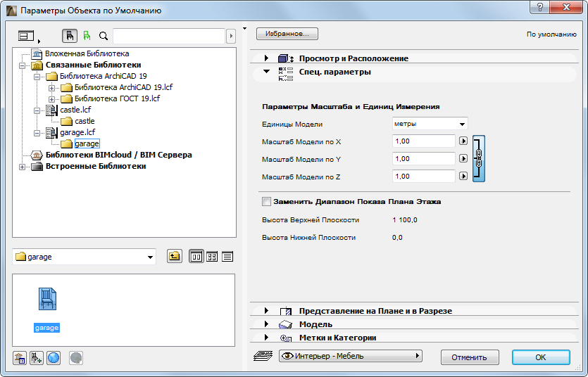Image resolution: width=588 pixels, height=377 pixels.
Task: Go up one folder level icon
Action: click(174, 257)
